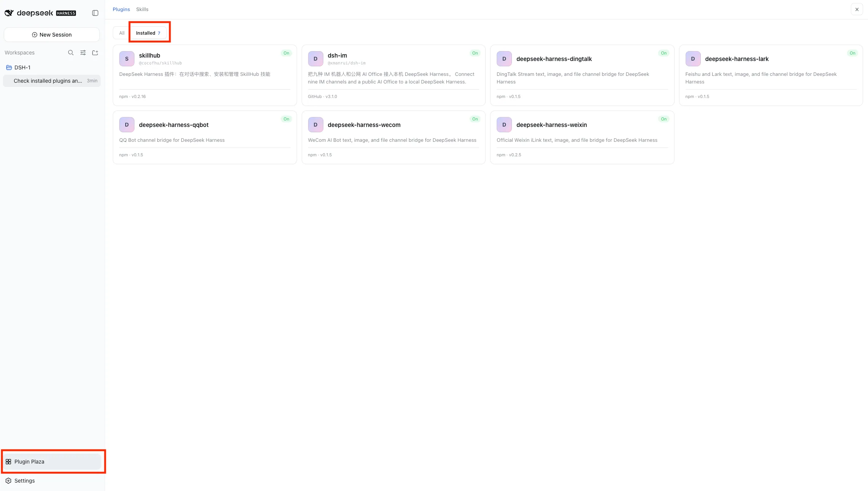Viewport: 868px width, 491px height.
Task: Click the deepseek-harness-lark avatar
Action: (693, 59)
